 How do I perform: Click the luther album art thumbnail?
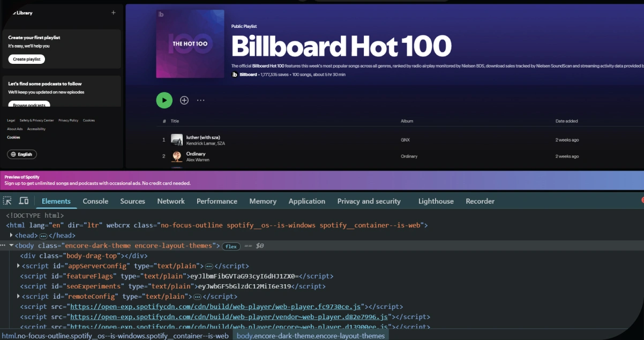[177, 139]
